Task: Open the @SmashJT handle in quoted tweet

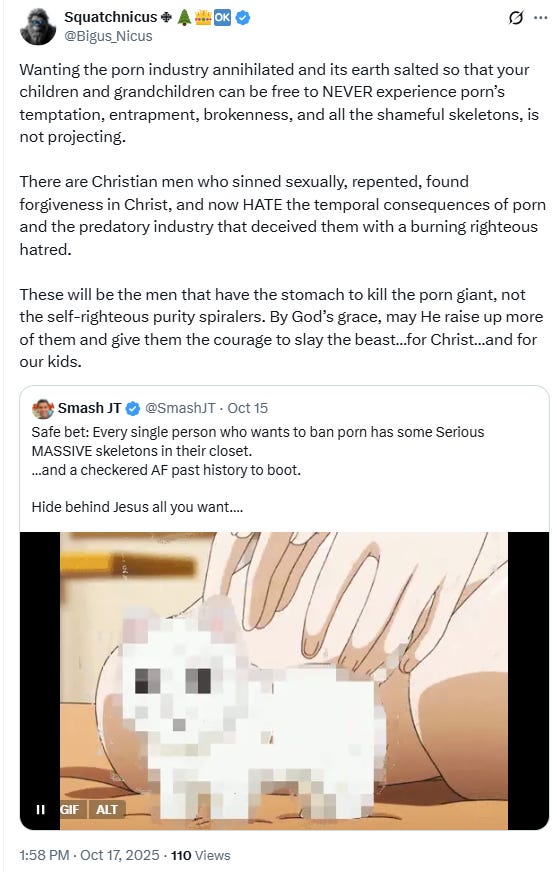Action: coord(180,408)
